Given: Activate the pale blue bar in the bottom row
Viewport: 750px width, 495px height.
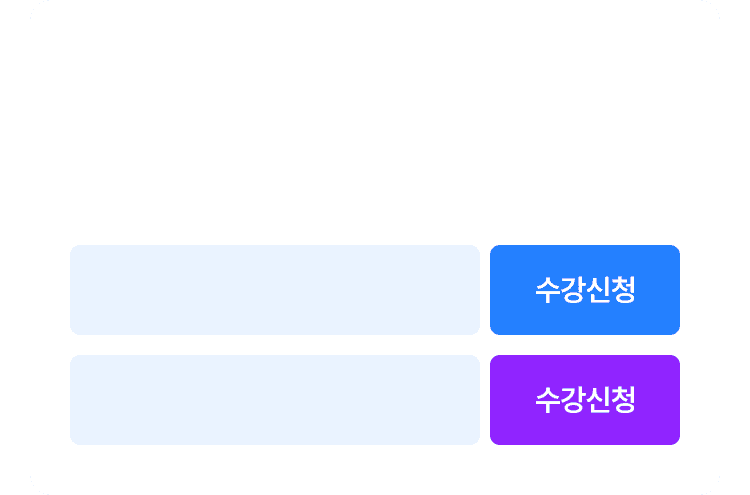Looking at the screenshot, I should pos(275,400).
